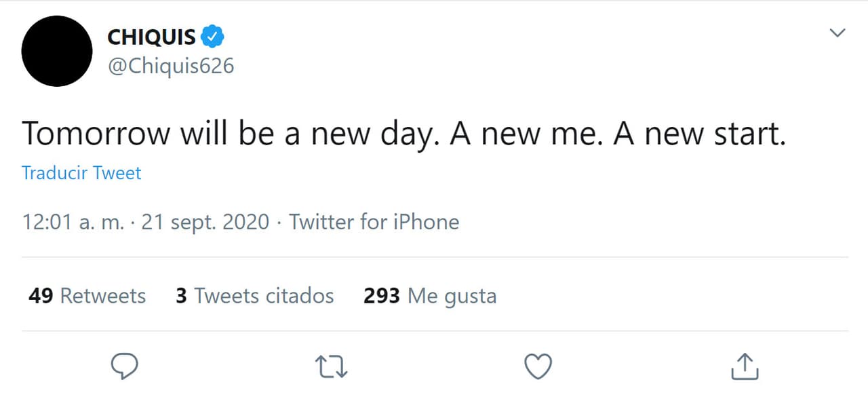This screenshot has width=868, height=397.
Task: Open the share menu via upload arrow icon
Action: click(745, 366)
